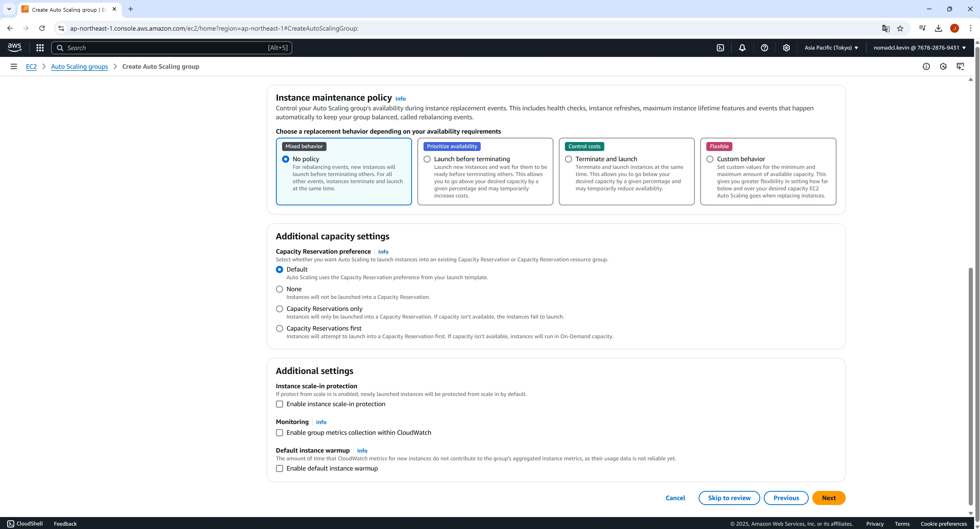Click Skip to review button
Screen dimensions: 980x529
729,498
